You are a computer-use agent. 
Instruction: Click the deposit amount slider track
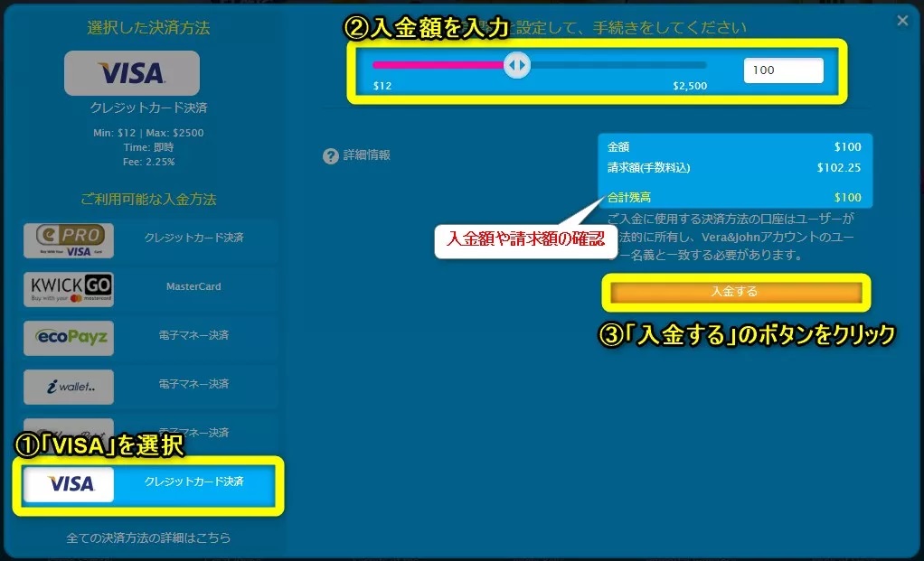(539, 65)
